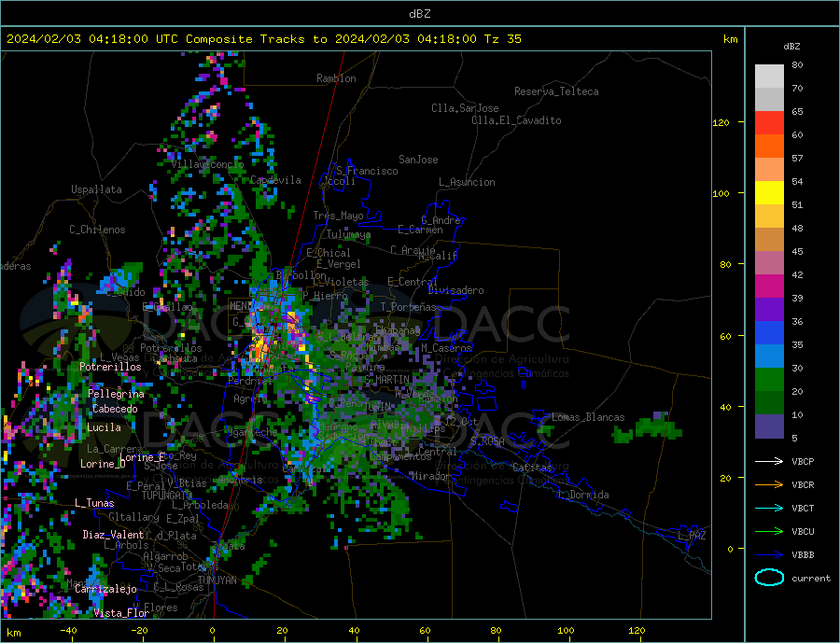This screenshot has height=643, width=840.
Task: Click the 'TUPUNGATO' map label
Action: click(x=167, y=496)
